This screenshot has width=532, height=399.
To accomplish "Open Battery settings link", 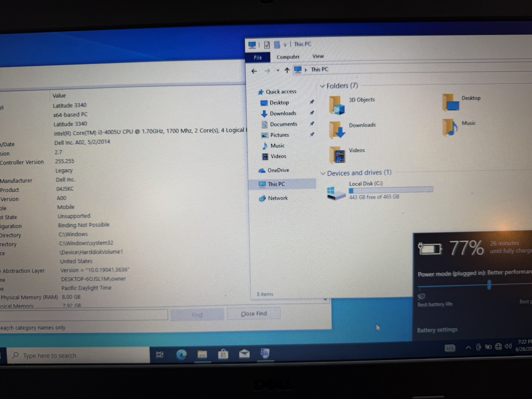I will click(437, 330).
